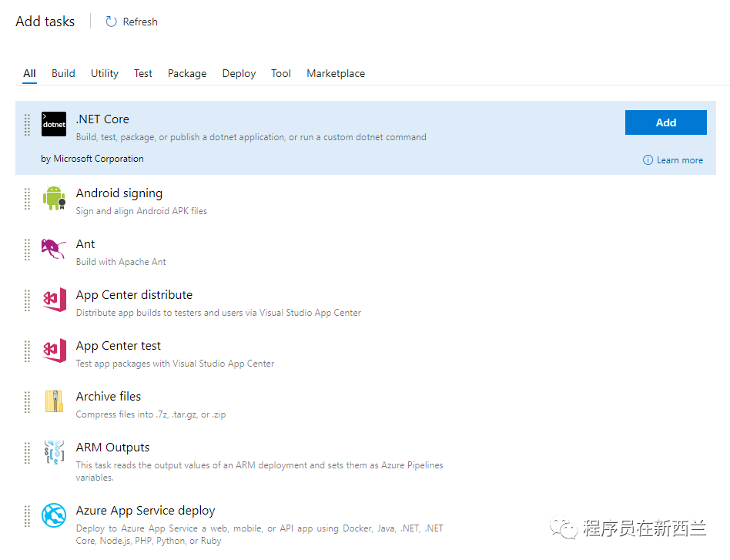Select the Deploy tab
This screenshot has width=730, height=560.
(x=239, y=74)
